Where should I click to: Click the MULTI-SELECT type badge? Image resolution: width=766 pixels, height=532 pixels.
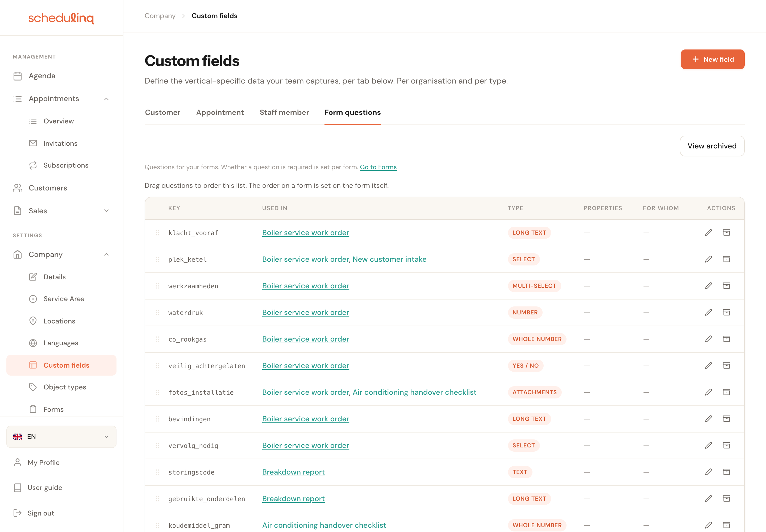point(534,286)
